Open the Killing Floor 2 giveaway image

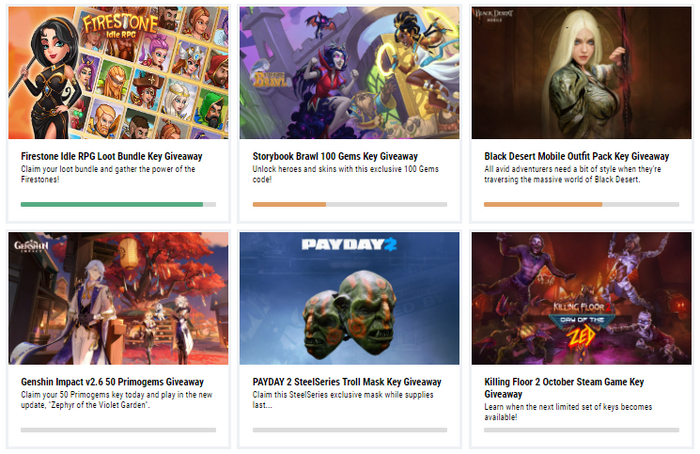click(581, 298)
